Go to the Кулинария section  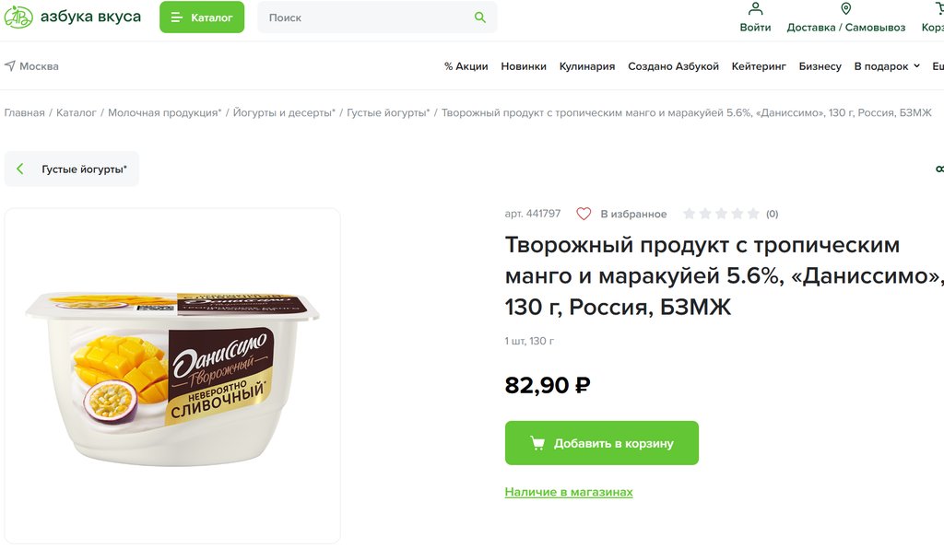coord(586,66)
